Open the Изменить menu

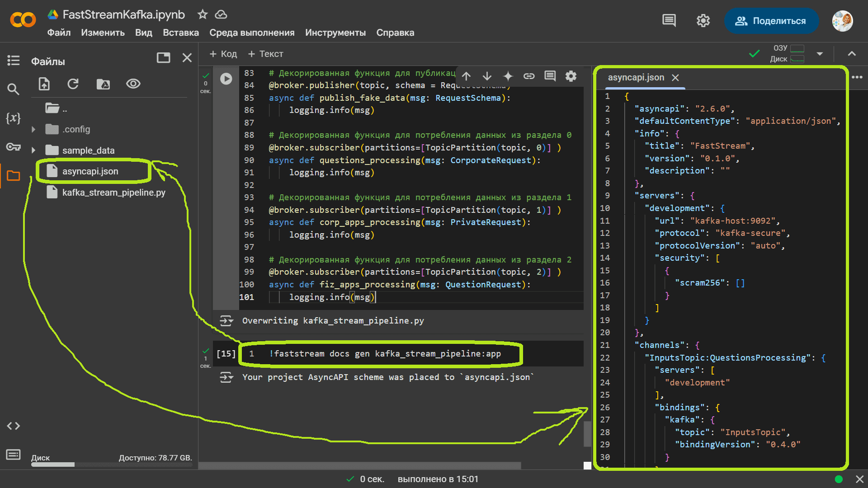click(x=103, y=33)
